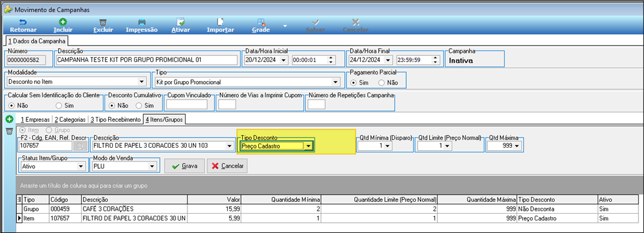Click the Grava button
Image resolution: width=644 pixels, height=233 pixels.
pos(184,166)
